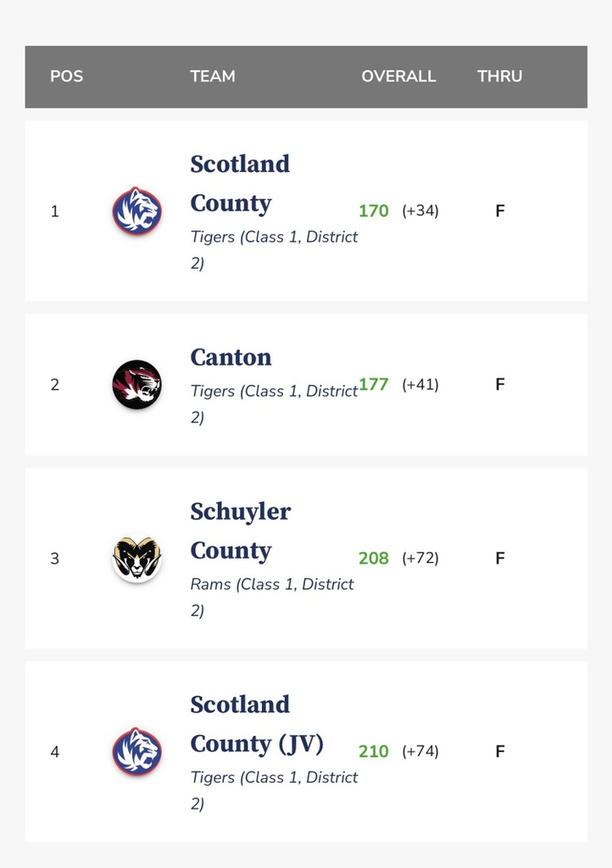Viewport: 612px width, 868px height.
Task: Open the Canton team link
Action: (x=231, y=357)
